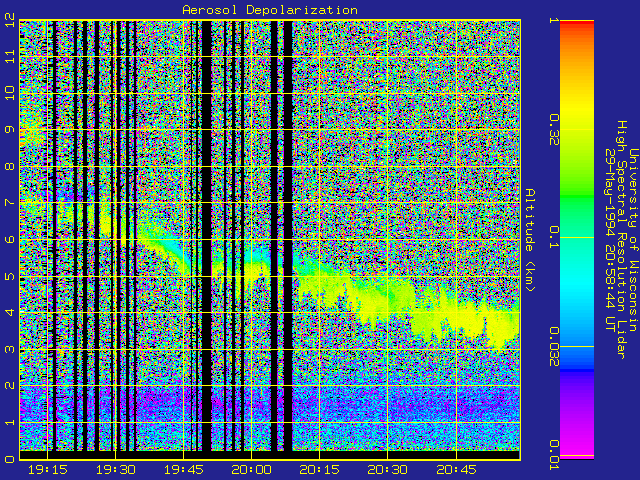Pick the red top of the colorbar

pos(577,24)
